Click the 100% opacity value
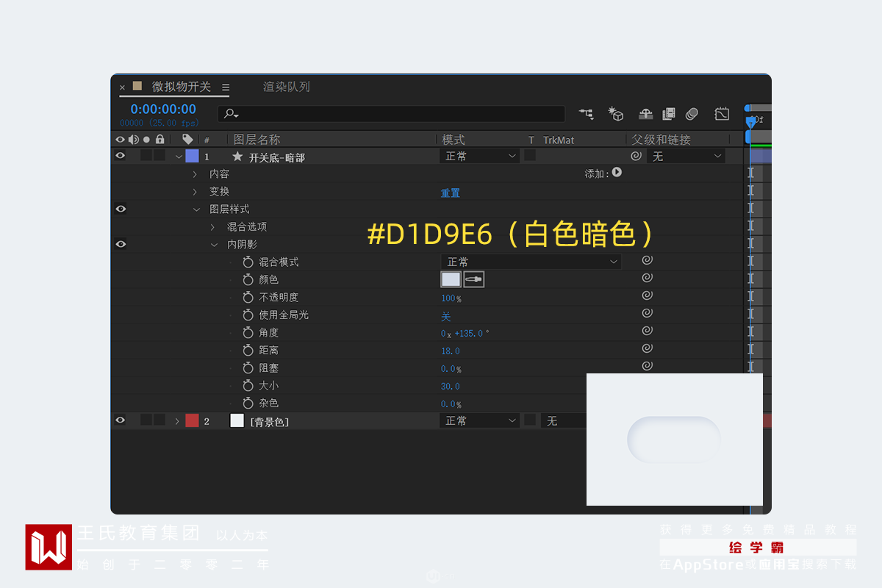 pos(451,298)
